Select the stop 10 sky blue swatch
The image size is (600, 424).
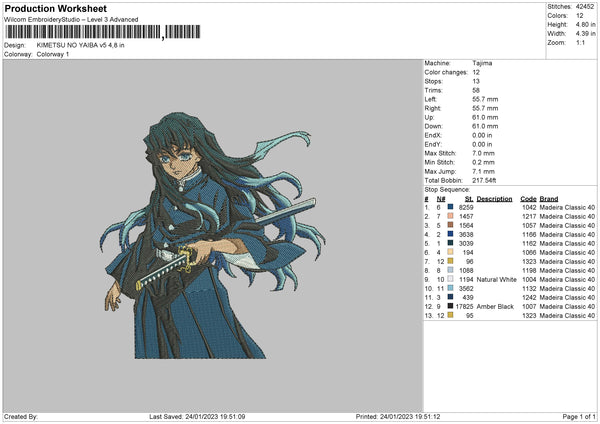(450, 288)
